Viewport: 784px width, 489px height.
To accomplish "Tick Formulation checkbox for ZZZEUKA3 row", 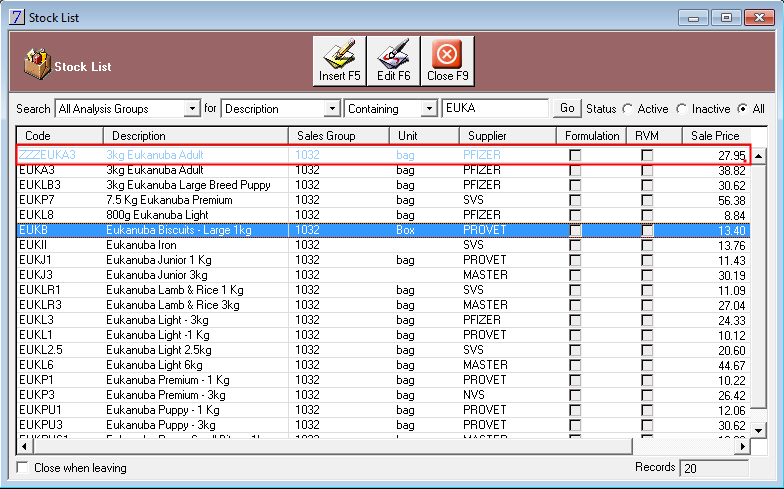I will [575, 155].
